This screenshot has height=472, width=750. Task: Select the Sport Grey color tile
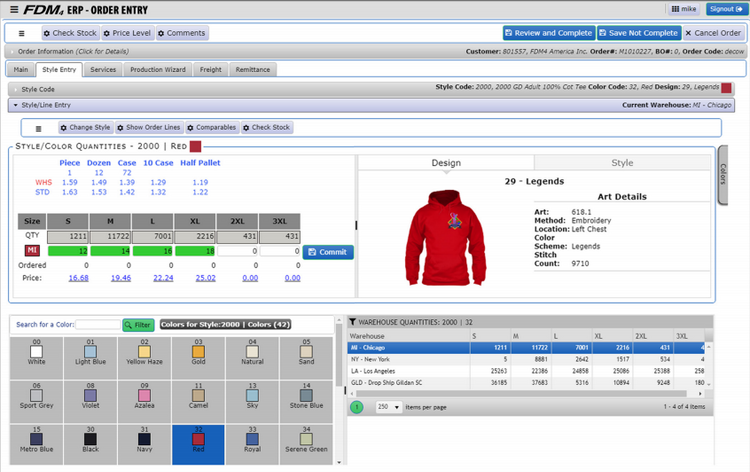[x=36, y=401]
